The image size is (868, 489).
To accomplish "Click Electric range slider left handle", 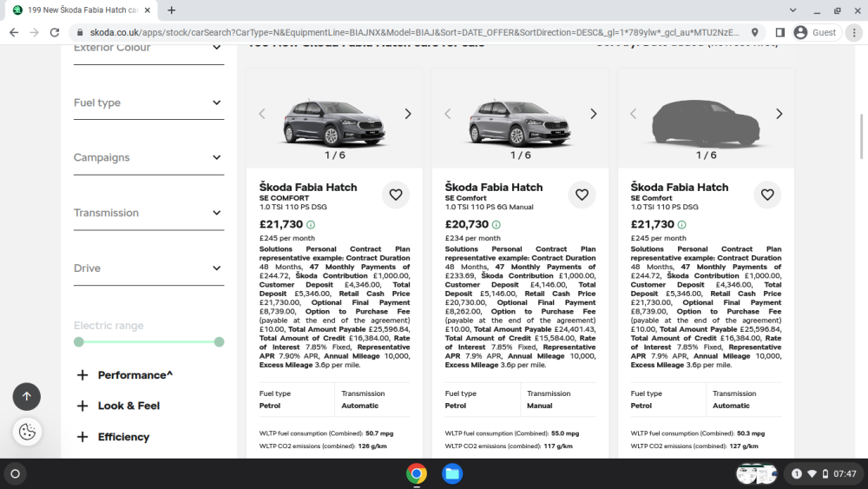I will point(79,341).
